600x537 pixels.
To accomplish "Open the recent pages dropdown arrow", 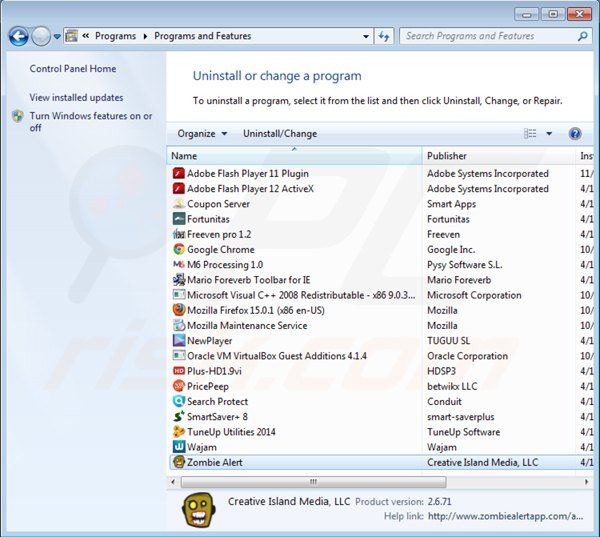I will [x=57, y=37].
